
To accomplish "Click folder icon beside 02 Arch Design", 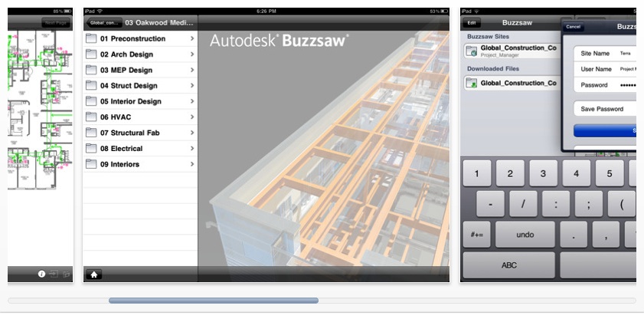I will (x=91, y=54).
